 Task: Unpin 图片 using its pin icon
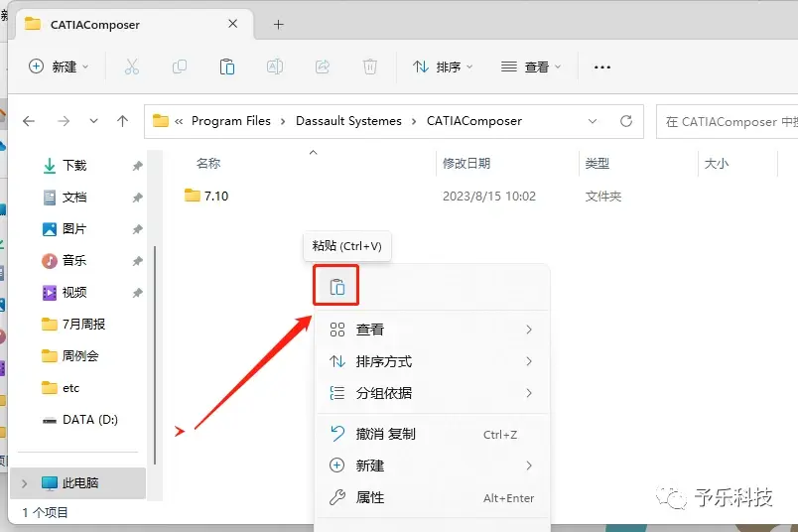point(137,229)
